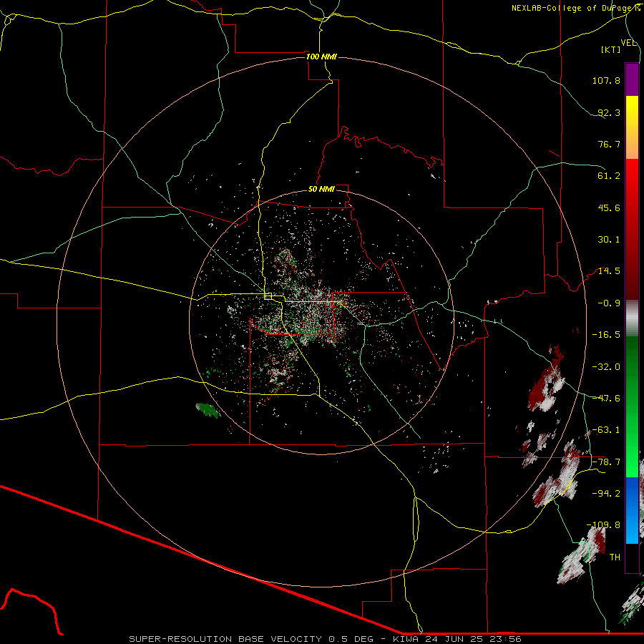Pick the purple segment of color bar
The width and height of the screenshot is (644, 644).
coord(632,79)
